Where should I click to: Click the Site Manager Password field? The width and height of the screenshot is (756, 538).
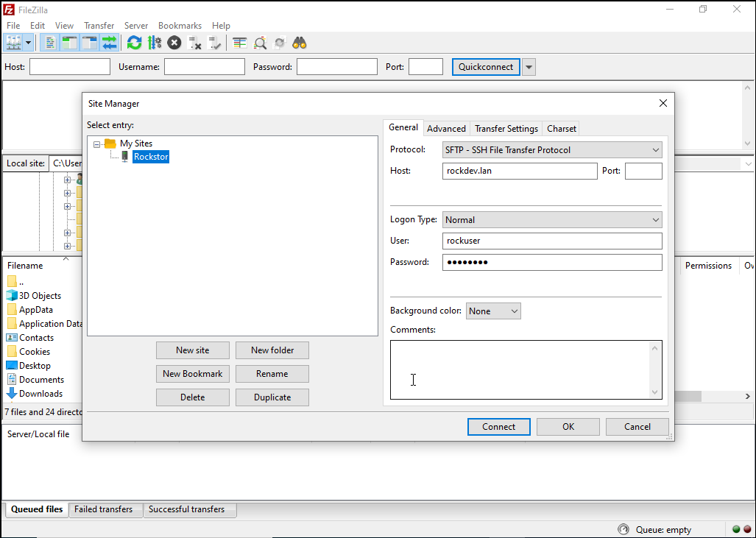(x=552, y=262)
